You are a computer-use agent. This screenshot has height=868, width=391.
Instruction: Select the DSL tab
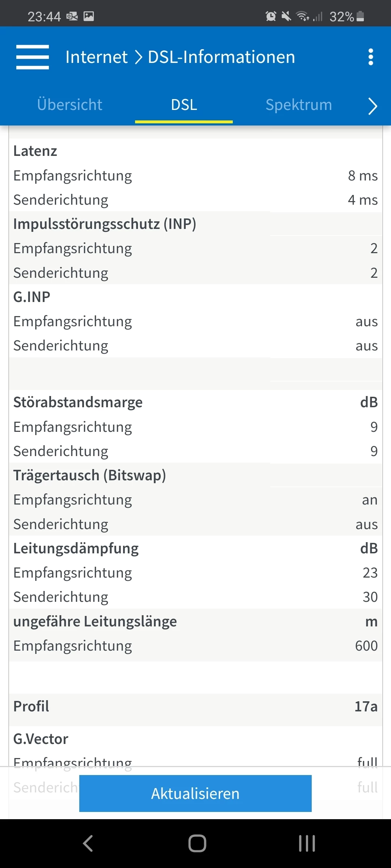pyautogui.click(x=184, y=105)
